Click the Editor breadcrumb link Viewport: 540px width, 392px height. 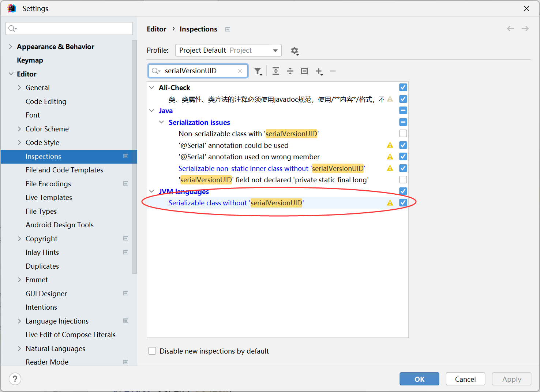tap(157, 29)
